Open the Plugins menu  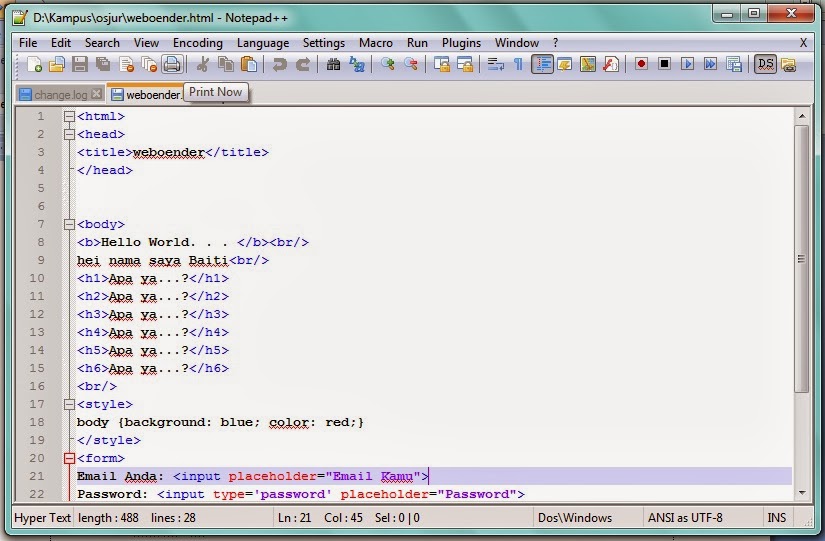click(461, 43)
